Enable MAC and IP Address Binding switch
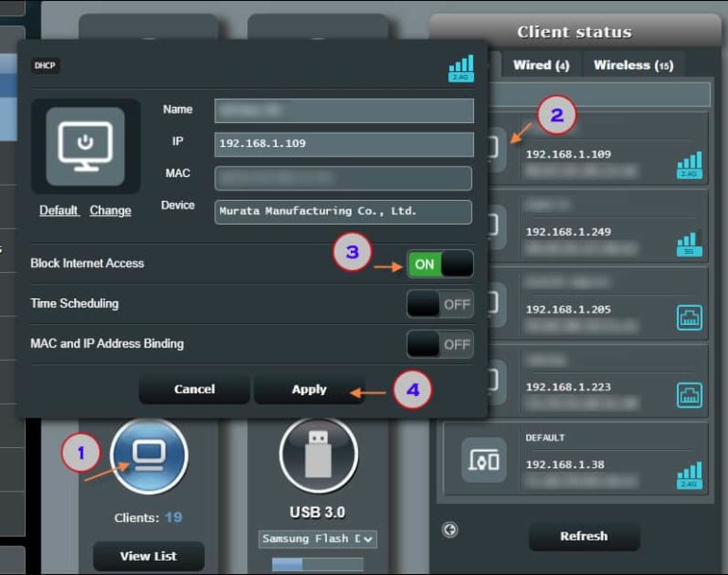Viewport: 728px width, 575px height. (x=440, y=344)
